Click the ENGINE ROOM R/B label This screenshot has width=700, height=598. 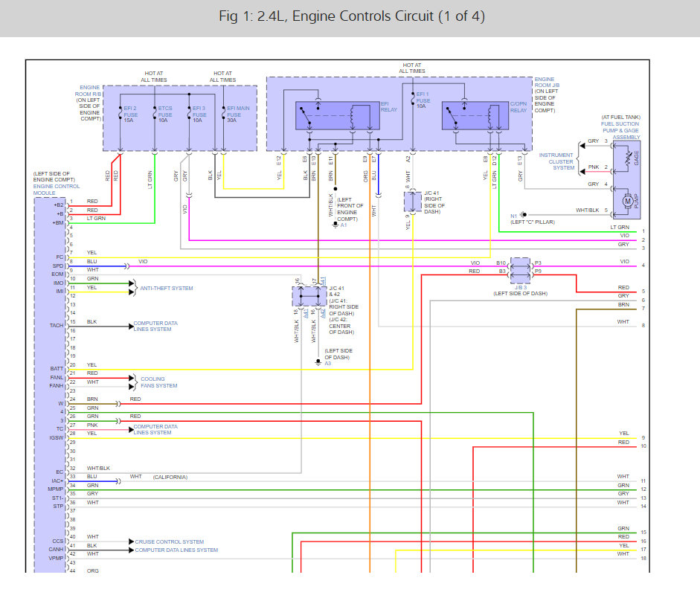click(x=89, y=91)
